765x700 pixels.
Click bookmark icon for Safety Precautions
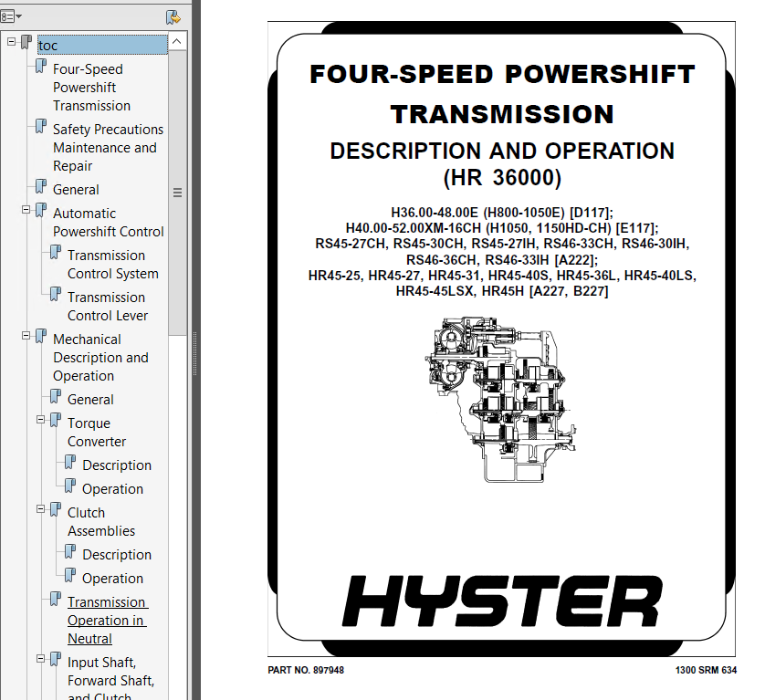(41, 126)
